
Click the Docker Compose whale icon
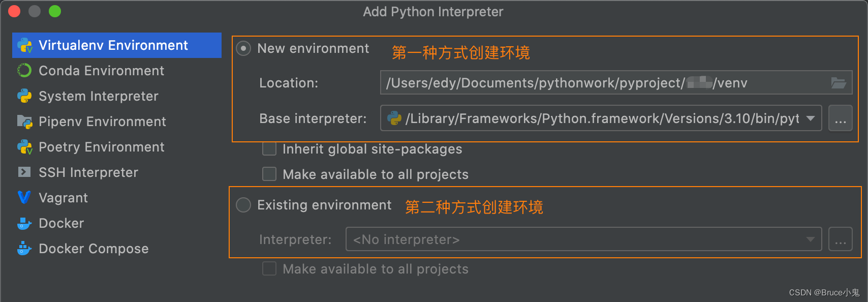[x=24, y=249]
